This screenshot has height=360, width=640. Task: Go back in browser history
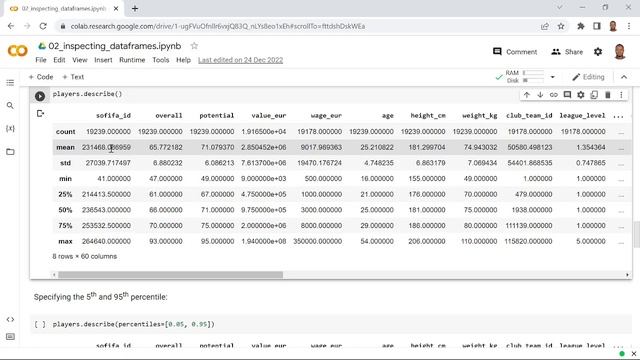click(11, 26)
